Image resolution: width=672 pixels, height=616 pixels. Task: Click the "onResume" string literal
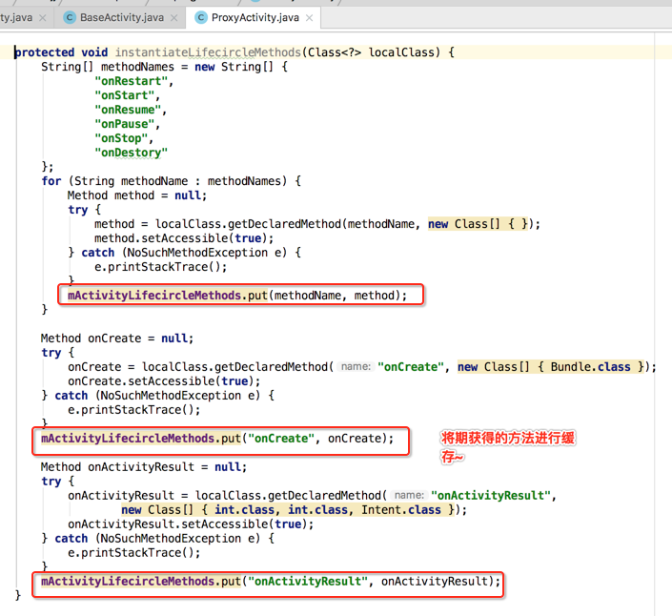click(128, 110)
